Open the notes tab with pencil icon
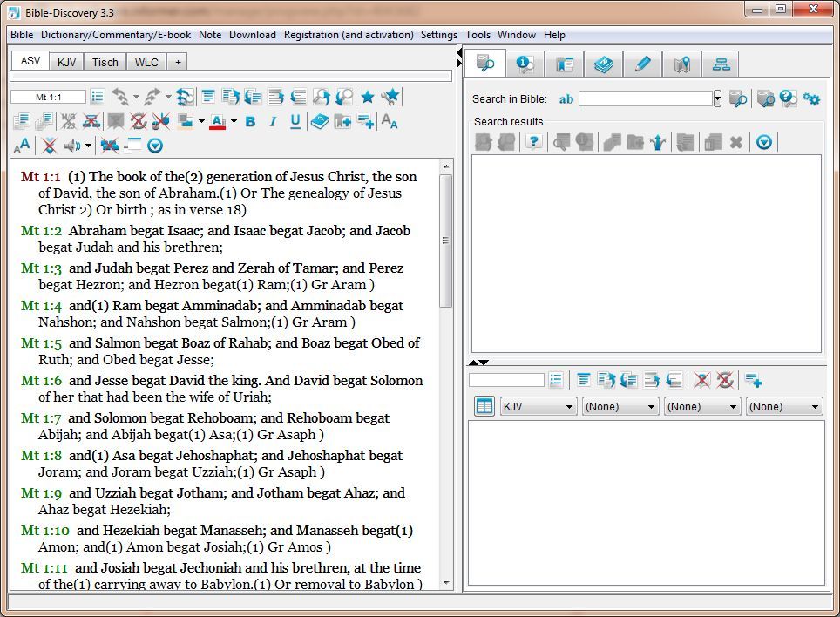The width and height of the screenshot is (840, 617). tap(642, 64)
